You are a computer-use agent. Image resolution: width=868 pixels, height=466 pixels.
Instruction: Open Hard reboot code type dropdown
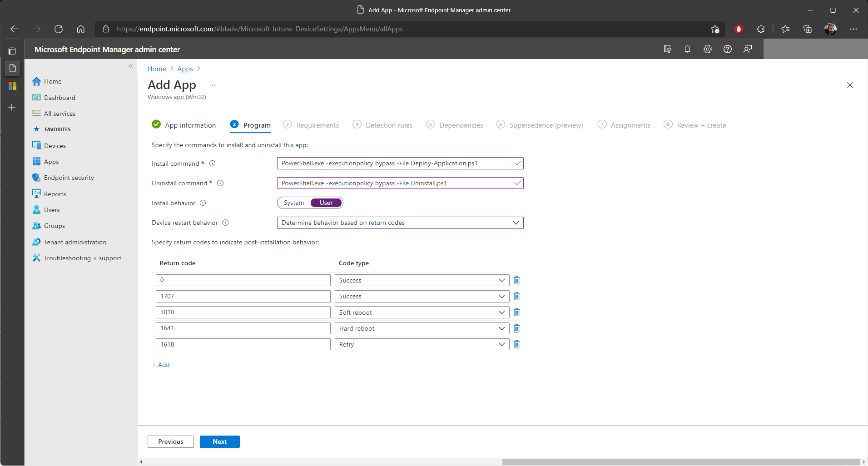coord(422,328)
